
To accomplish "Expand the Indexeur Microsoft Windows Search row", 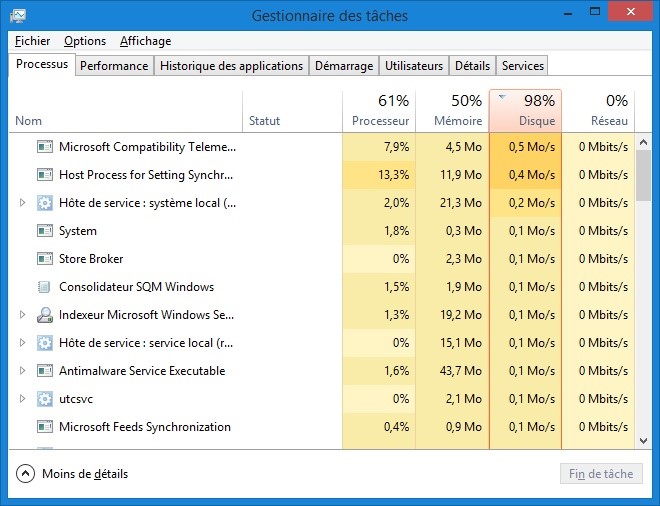I will coord(23,315).
